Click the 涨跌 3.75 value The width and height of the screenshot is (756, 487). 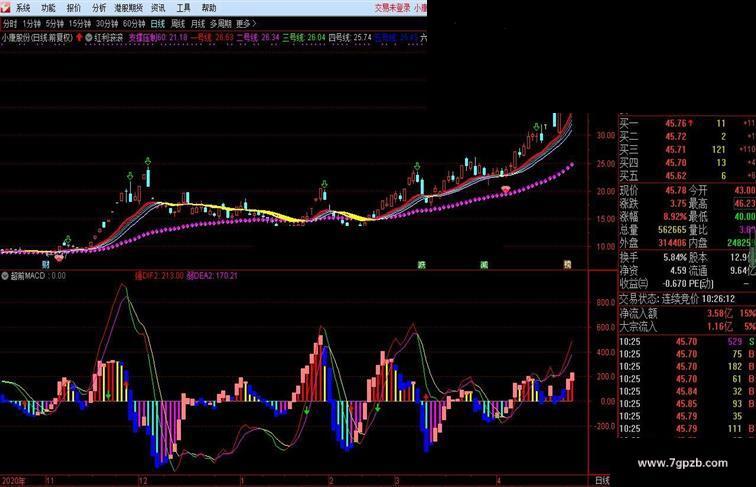pos(678,203)
